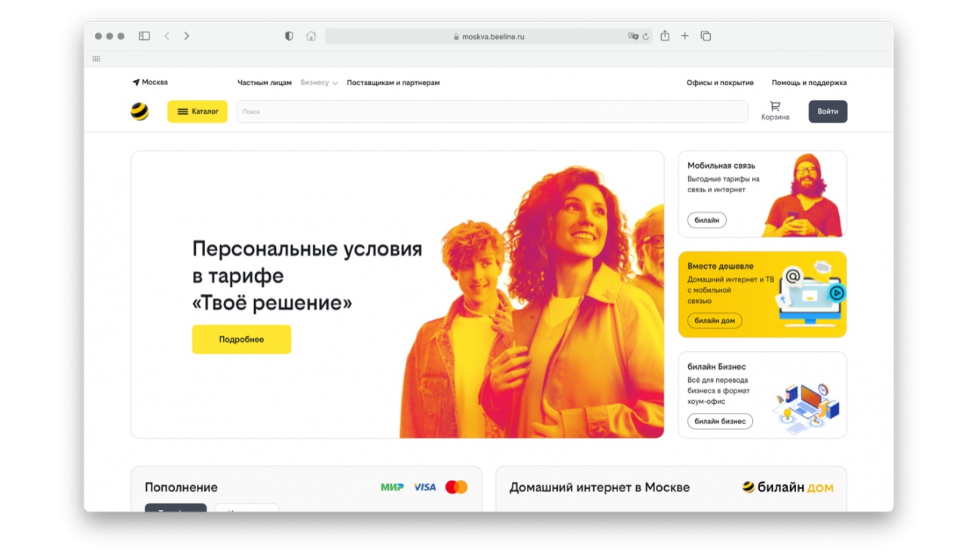Click the Safari home icon
980x553 pixels.
[x=311, y=36]
